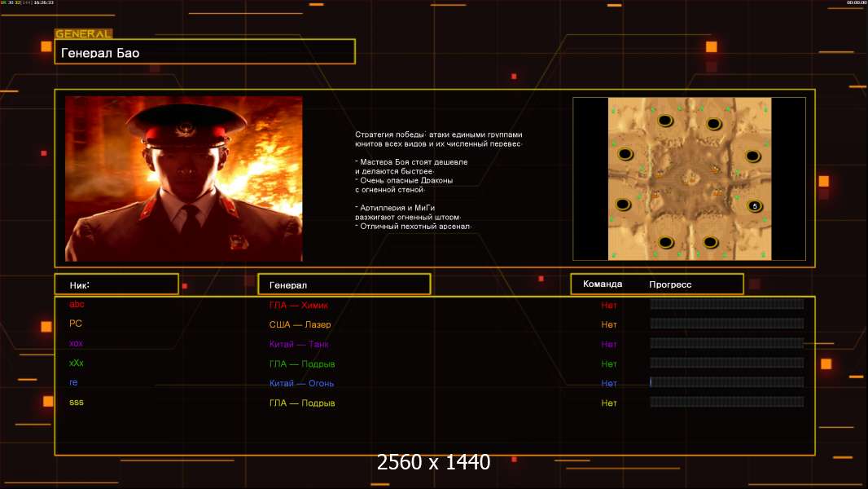Viewport: 868px width, 489px height.
Task: Click the 00:00:00 timer in top-right corner
Action: (x=856, y=3)
